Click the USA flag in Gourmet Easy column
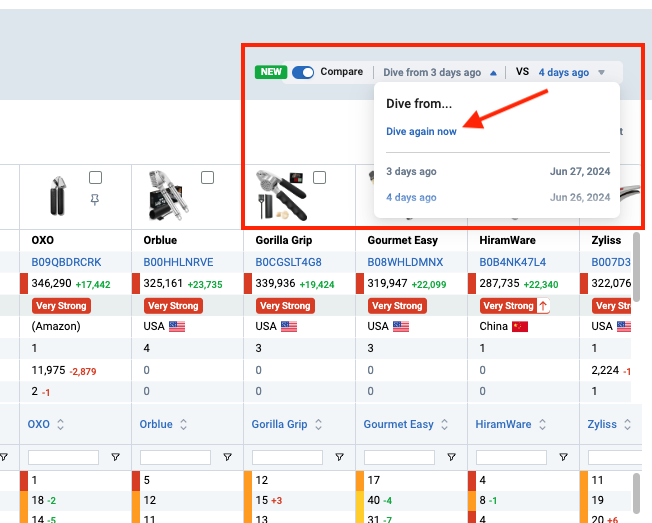652x523 pixels. point(401,327)
